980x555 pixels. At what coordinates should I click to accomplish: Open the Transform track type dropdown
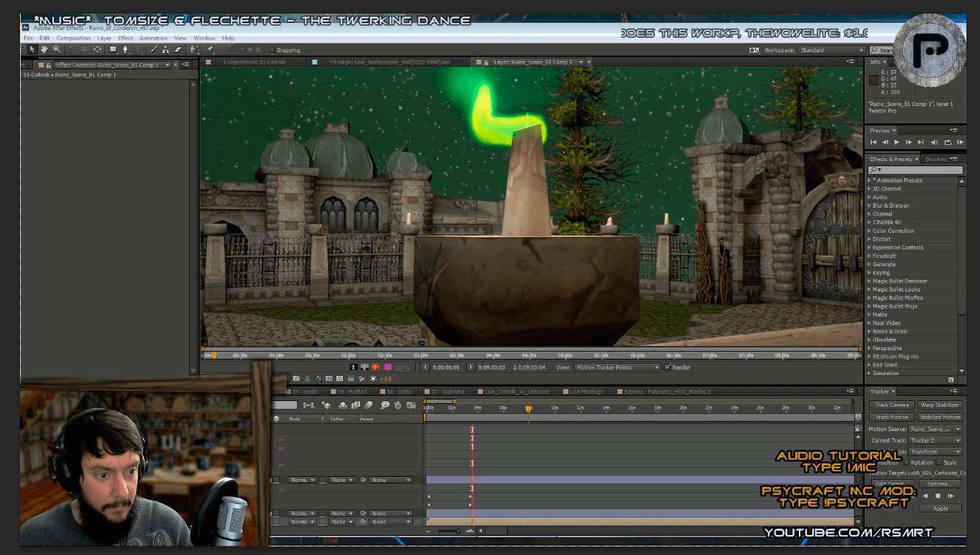click(935, 452)
